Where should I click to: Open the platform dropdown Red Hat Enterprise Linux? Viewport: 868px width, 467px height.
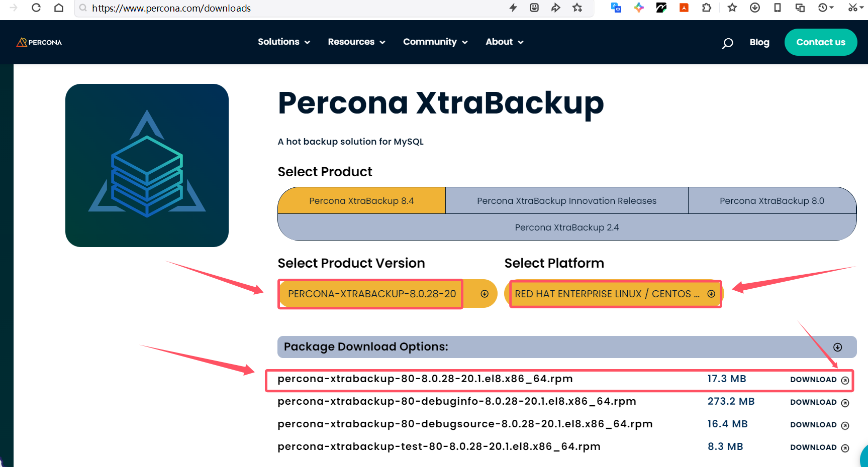614,294
